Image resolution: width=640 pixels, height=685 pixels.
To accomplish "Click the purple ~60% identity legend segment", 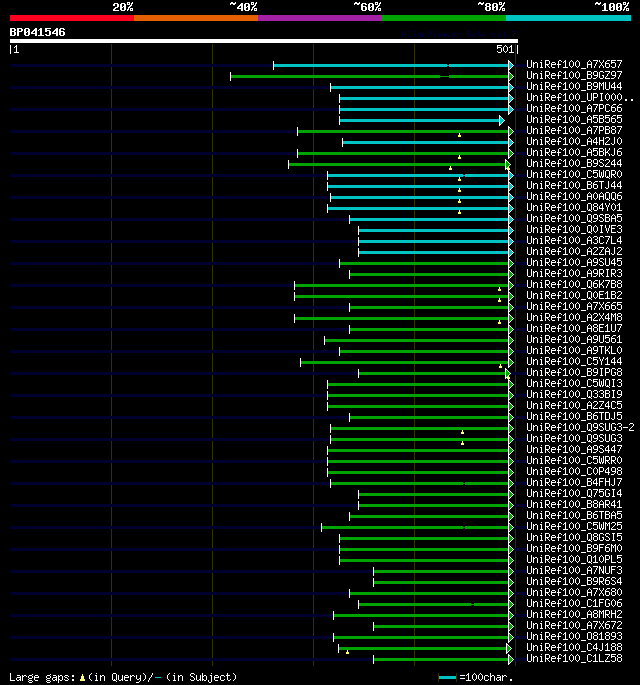I will coord(320,18).
